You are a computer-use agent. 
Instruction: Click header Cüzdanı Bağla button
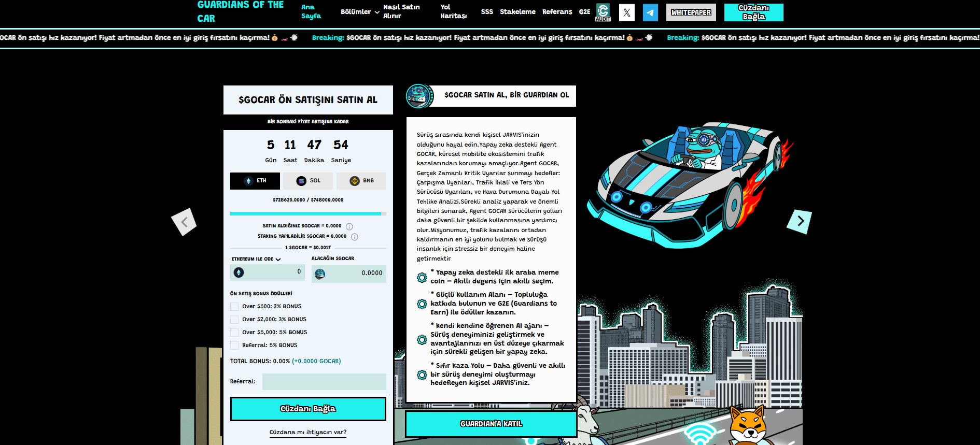pyautogui.click(x=753, y=12)
